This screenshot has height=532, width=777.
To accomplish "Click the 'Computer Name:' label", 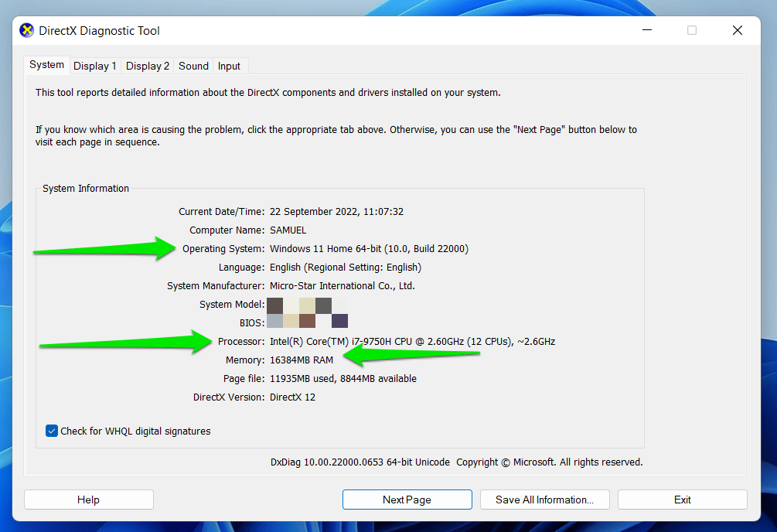I will tap(227, 230).
